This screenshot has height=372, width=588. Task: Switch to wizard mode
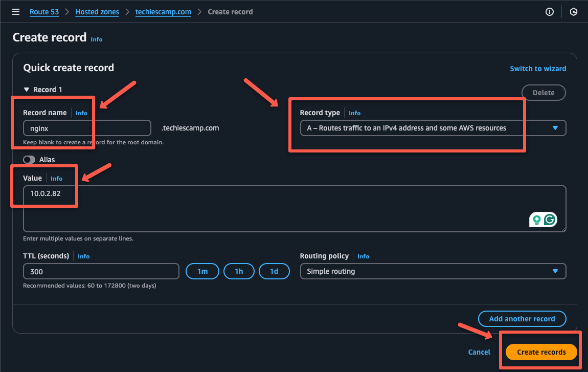click(538, 69)
